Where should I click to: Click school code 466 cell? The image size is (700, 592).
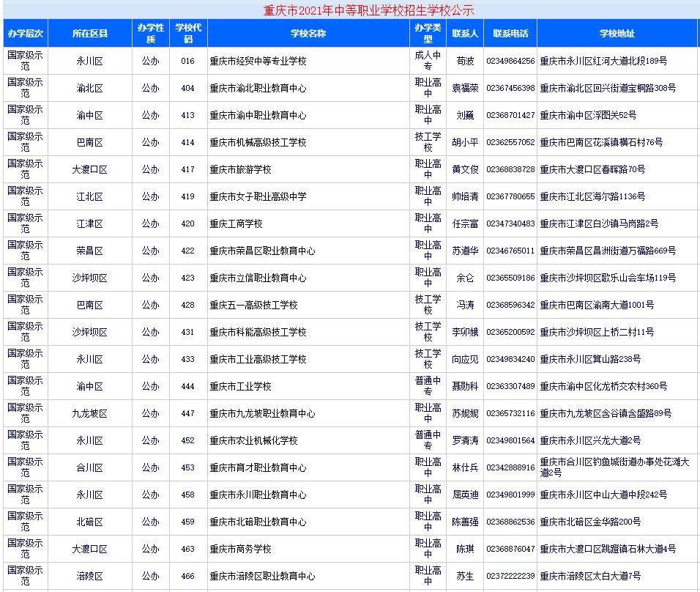click(188, 576)
